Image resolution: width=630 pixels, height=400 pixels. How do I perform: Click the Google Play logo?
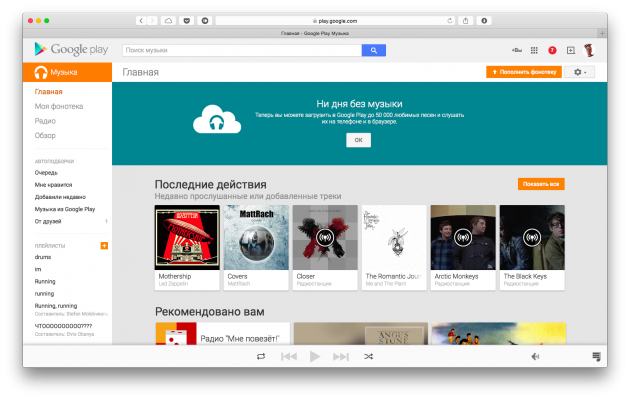coord(71,49)
